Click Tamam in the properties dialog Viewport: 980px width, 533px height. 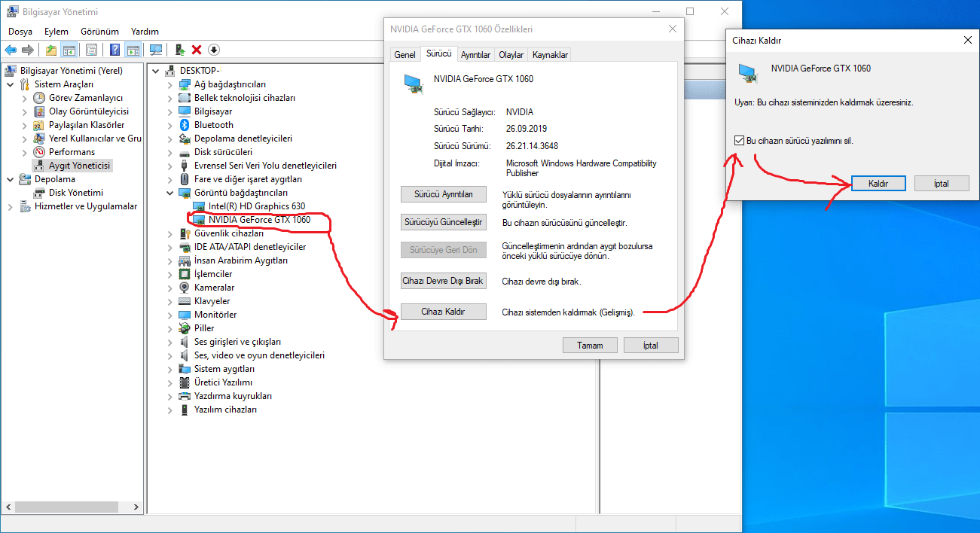point(591,346)
